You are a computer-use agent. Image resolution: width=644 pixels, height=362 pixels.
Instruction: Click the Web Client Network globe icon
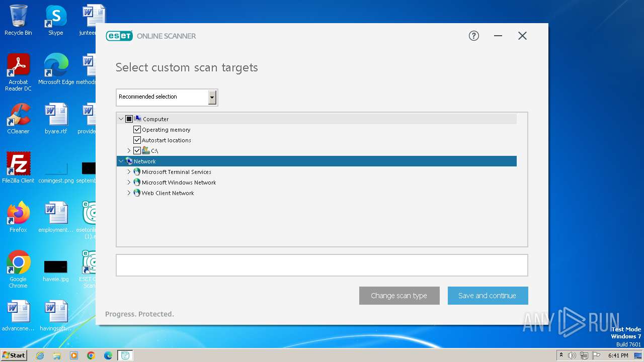point(137,193)
